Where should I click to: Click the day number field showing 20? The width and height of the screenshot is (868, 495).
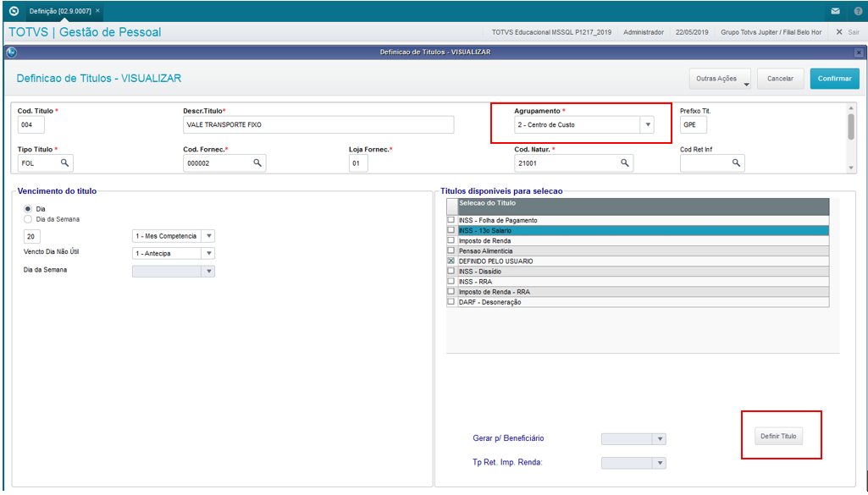coord(31,236)
